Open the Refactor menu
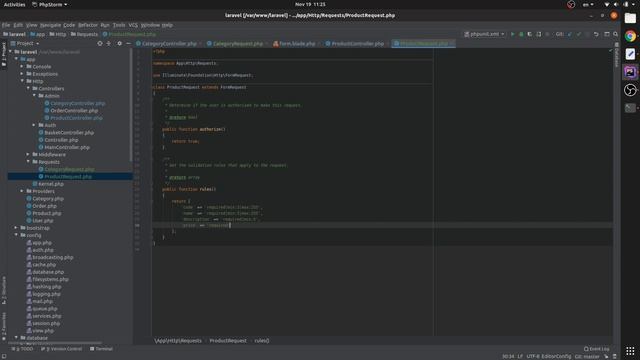The image size is (640, 360). point(88,25)
